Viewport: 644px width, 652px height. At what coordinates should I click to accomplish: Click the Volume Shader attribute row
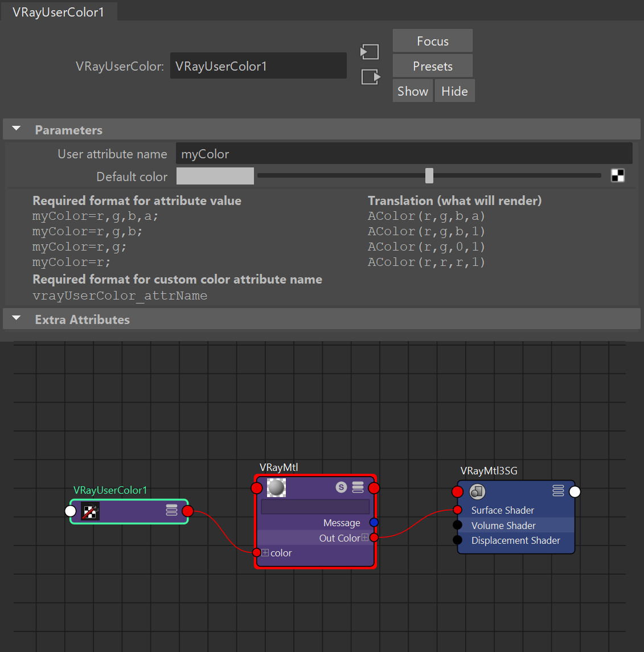pyautogui.click(x=516, y=525)
